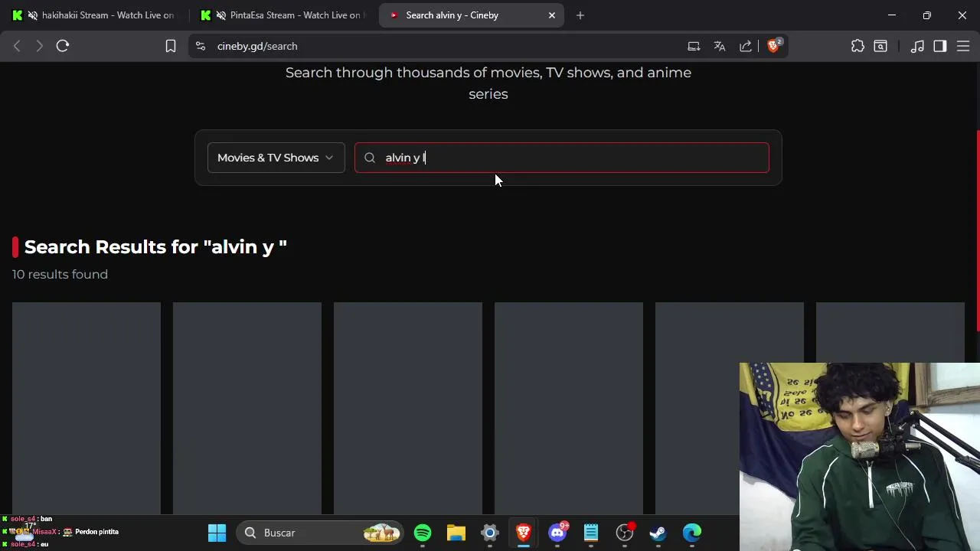
Task: Open Spotify from the taskbar
Action: [x=423, y=533]
